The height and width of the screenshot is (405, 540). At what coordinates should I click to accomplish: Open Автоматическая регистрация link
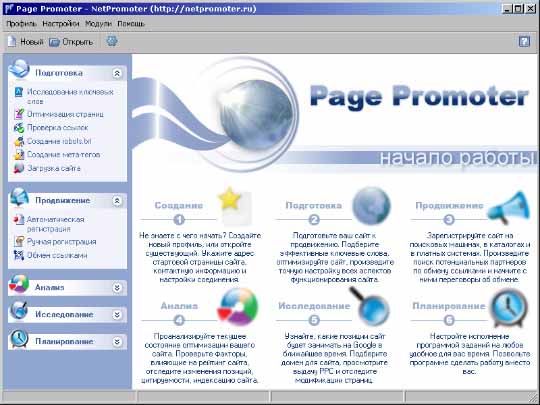pos(55,224)
